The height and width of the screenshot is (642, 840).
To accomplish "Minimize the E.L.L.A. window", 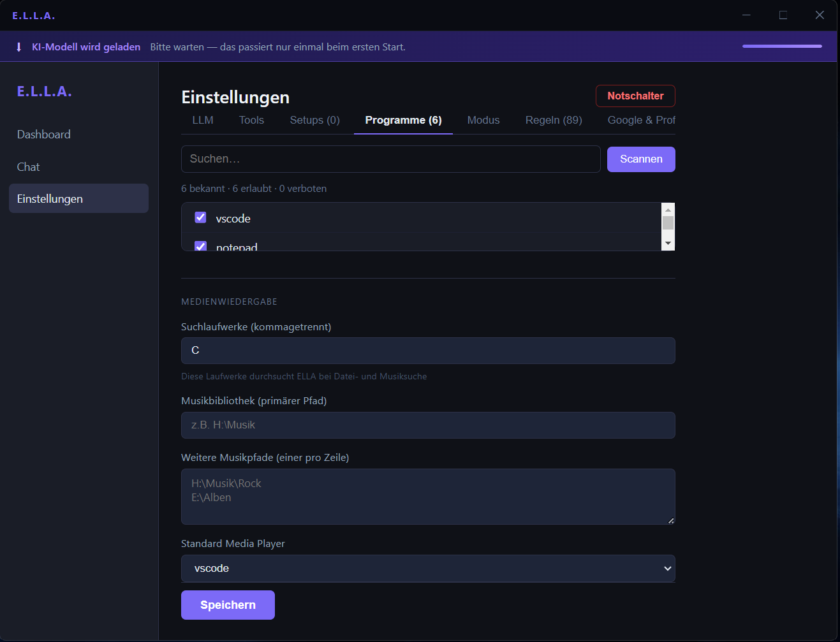I will 746,15.
